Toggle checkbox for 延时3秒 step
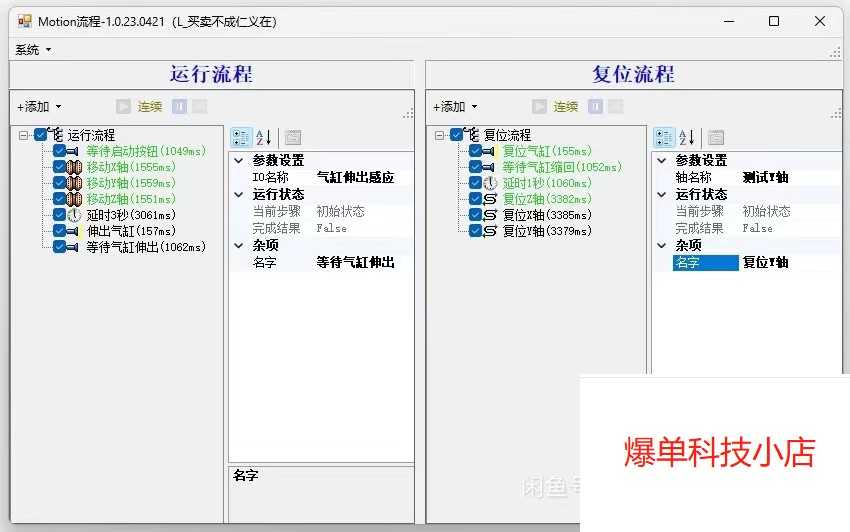 point(60,215)
